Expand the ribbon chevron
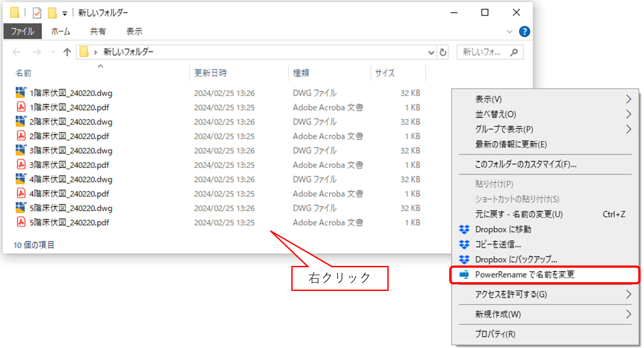Viewport: 644px width, 348px height. click(509, 32)
